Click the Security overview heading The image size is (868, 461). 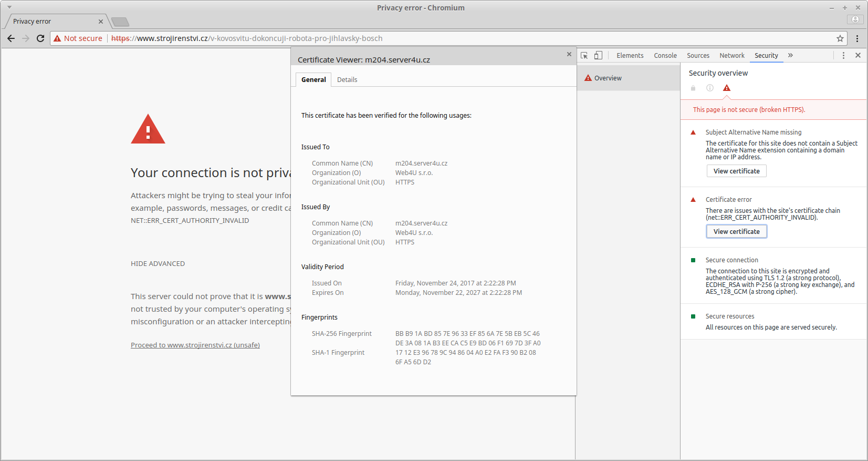[718, 73]
